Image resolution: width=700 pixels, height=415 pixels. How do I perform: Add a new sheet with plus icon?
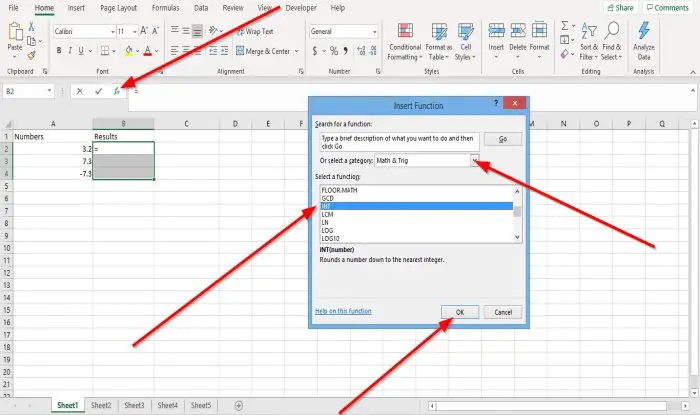click(x=239, y=406)
